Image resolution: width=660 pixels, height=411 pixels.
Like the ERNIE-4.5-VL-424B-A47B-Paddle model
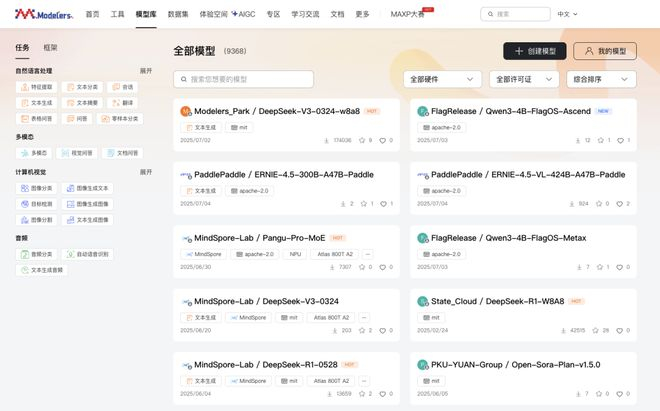point(620,204)
